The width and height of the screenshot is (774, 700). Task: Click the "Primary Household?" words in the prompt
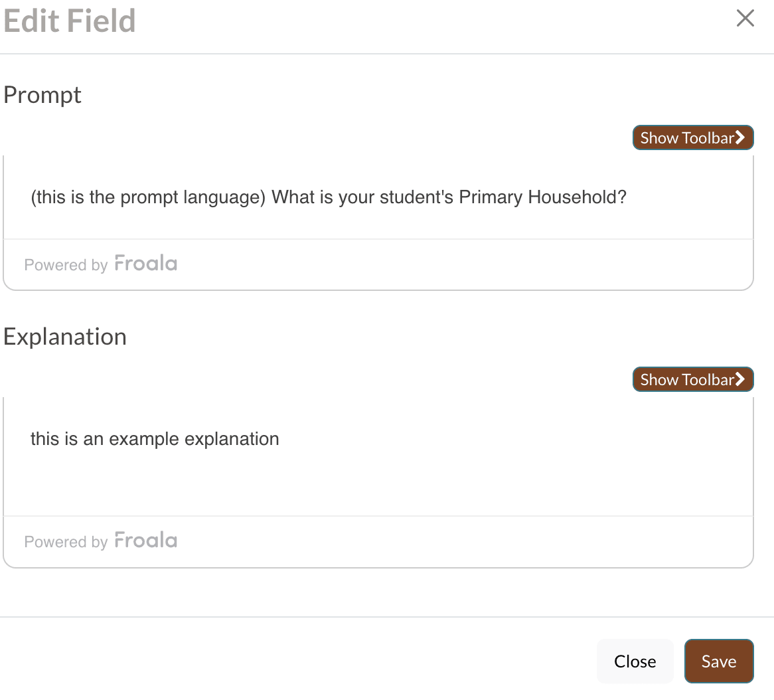pos(542,197)
